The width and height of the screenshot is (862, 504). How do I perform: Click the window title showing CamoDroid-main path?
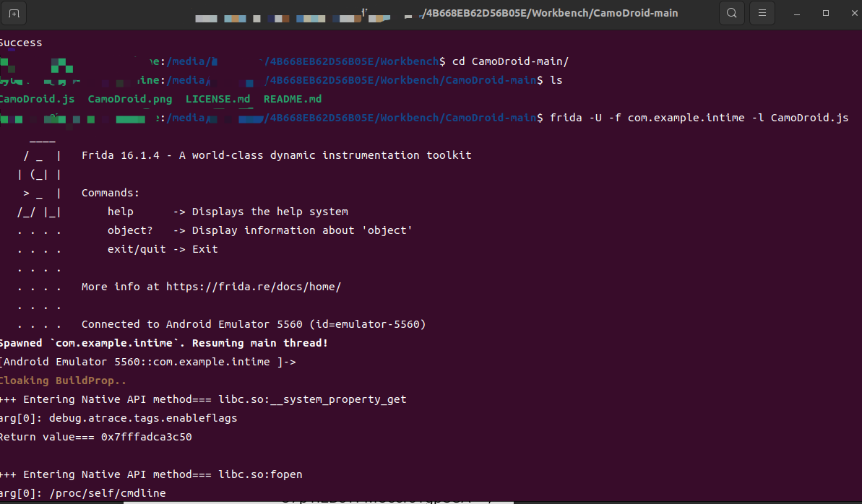pos(549,13)
